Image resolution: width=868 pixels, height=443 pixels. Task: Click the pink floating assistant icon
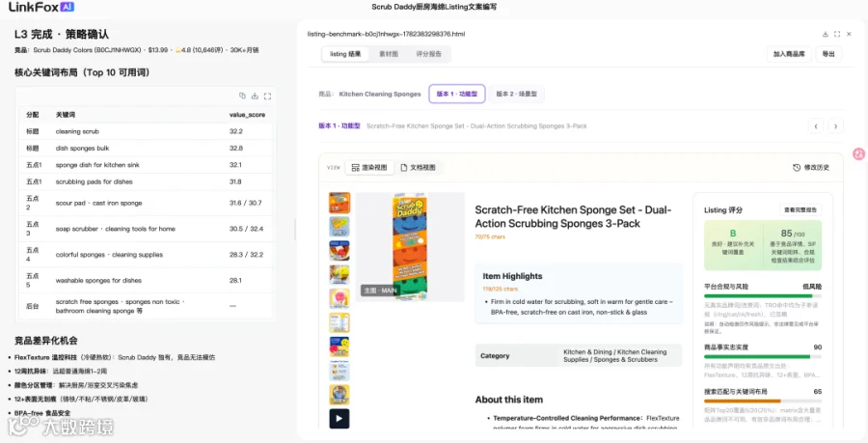point(859,154)
